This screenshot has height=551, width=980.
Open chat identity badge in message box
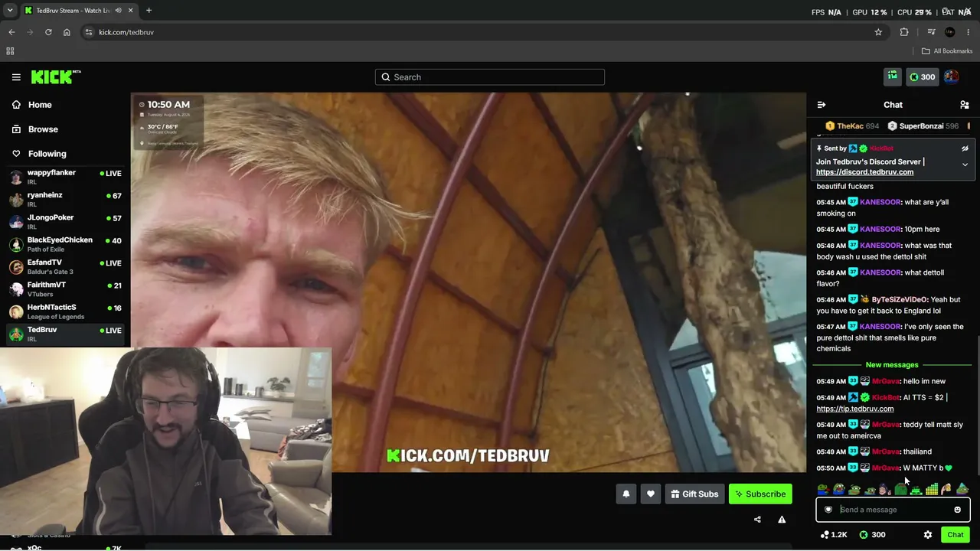pyautogui.click(x=828, y=510)
